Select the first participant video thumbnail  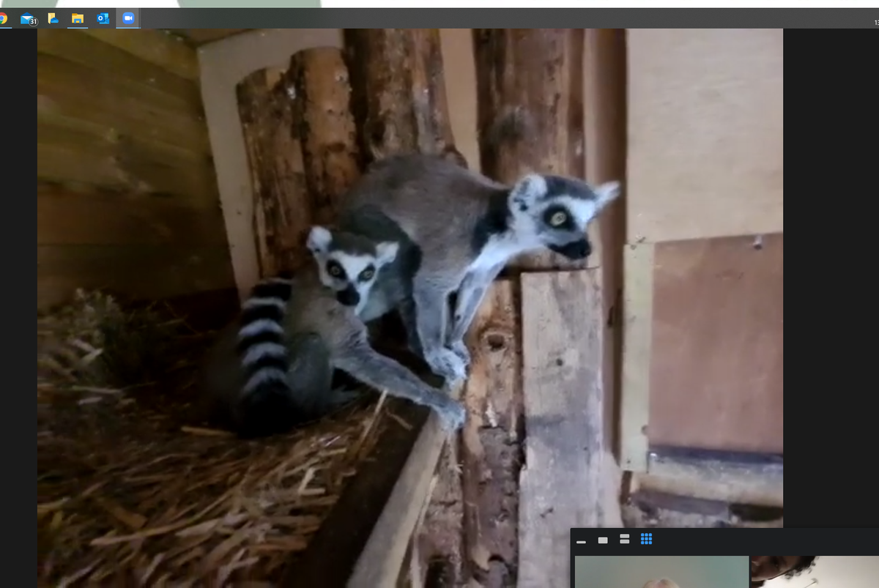point(661,572)
